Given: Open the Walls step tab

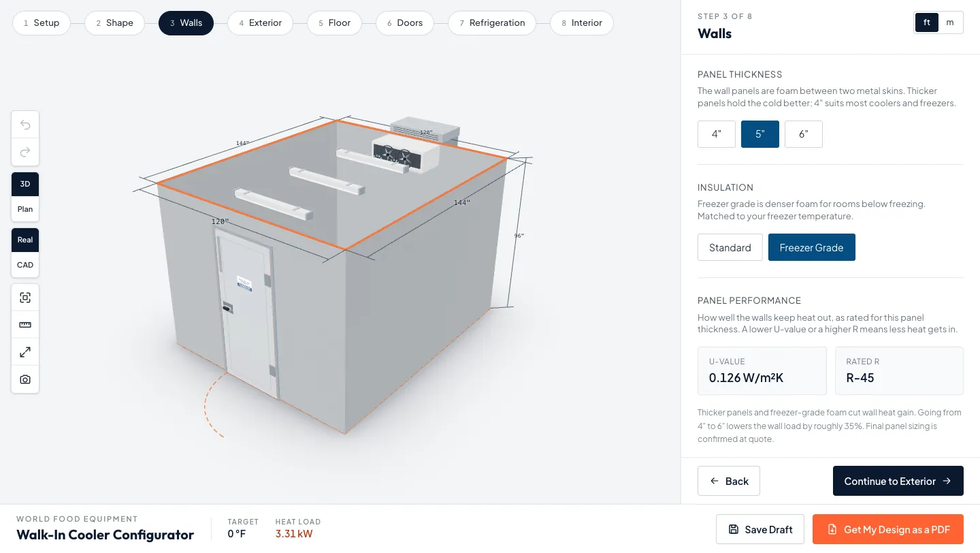Looking at the screenshot, I should pos(186,22).
